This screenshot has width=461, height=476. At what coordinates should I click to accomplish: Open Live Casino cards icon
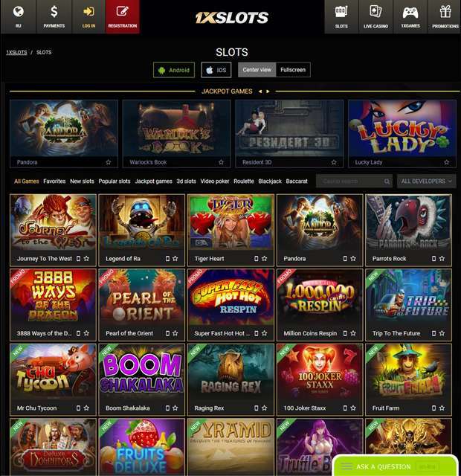tap(375, 12)
